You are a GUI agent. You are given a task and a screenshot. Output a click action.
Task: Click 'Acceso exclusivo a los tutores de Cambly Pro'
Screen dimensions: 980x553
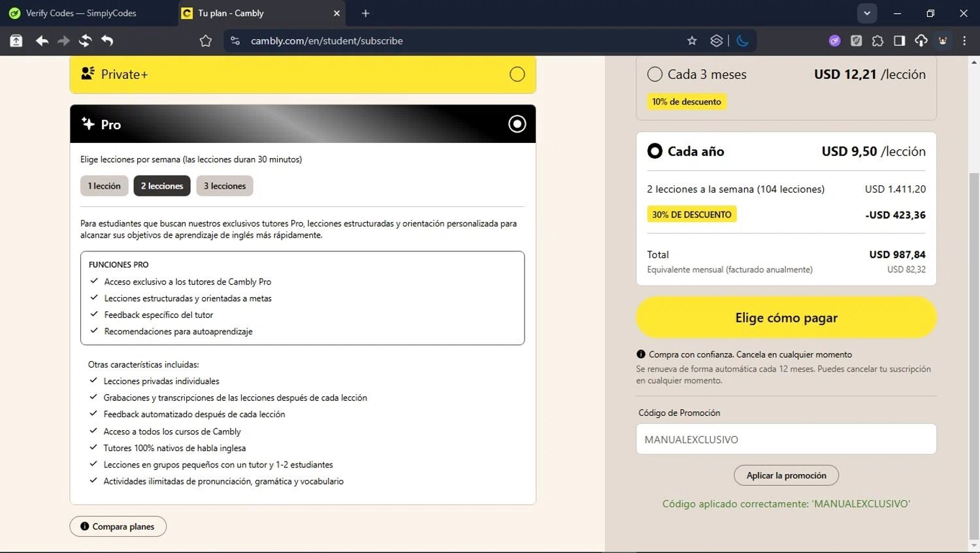(x=188, y=282)
